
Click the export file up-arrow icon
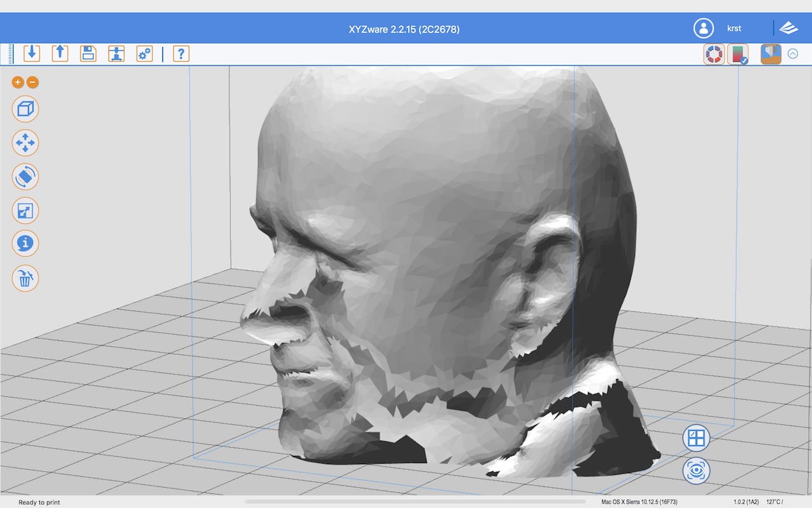pyautogui.click(x=60, y=53)
